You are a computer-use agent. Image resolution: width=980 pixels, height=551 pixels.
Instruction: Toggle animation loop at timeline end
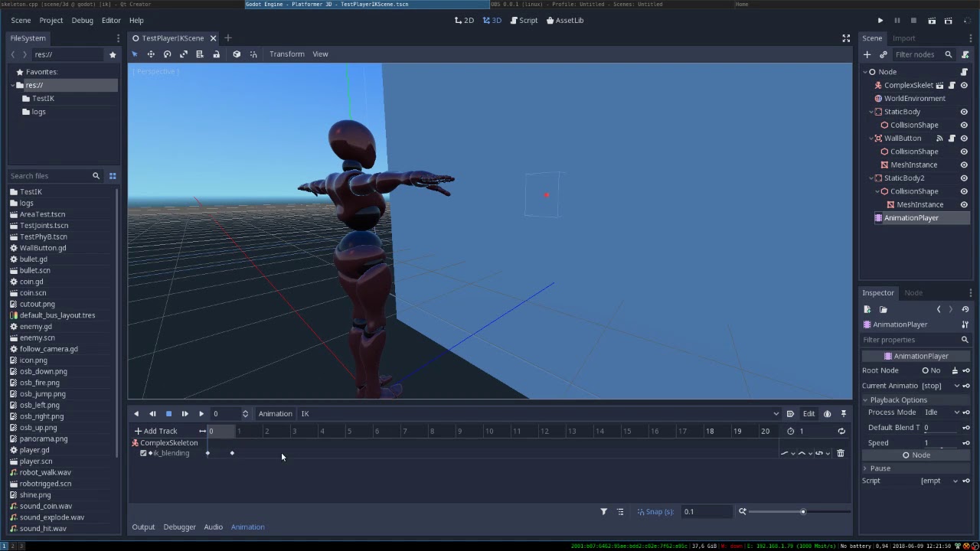(x=841, y=431)
